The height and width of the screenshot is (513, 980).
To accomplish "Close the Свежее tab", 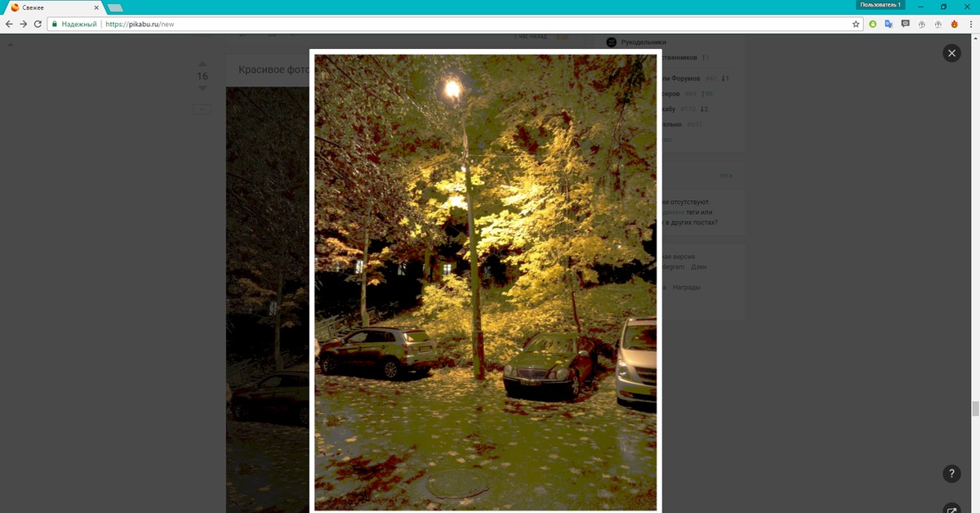I will pyautogui.click(x=97, y=7).
